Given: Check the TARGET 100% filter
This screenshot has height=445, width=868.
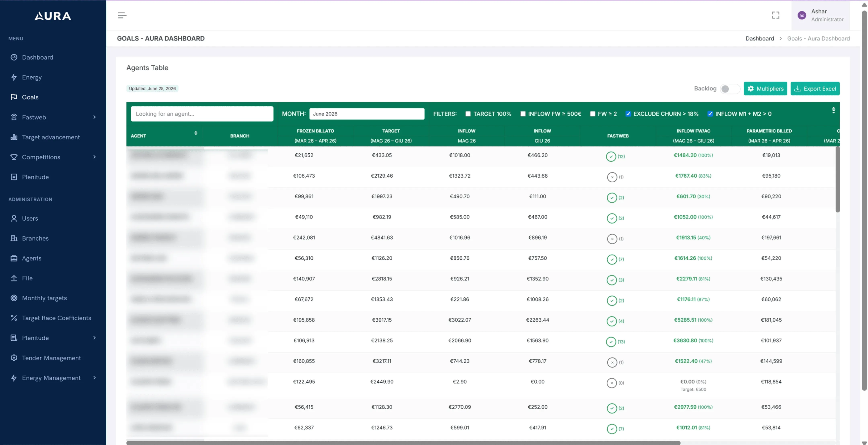Looking at the screenshot, I should (468, 114).
